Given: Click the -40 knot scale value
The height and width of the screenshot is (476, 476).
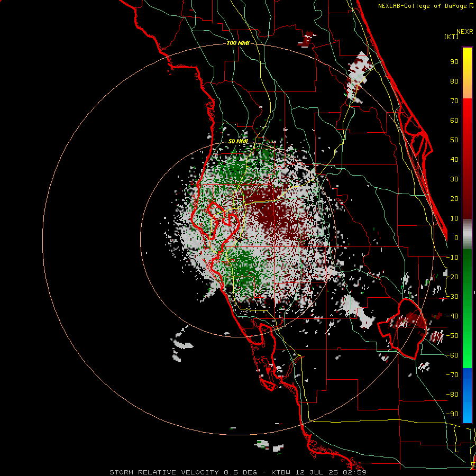Looking at the screenshot, I should [452, 316].
